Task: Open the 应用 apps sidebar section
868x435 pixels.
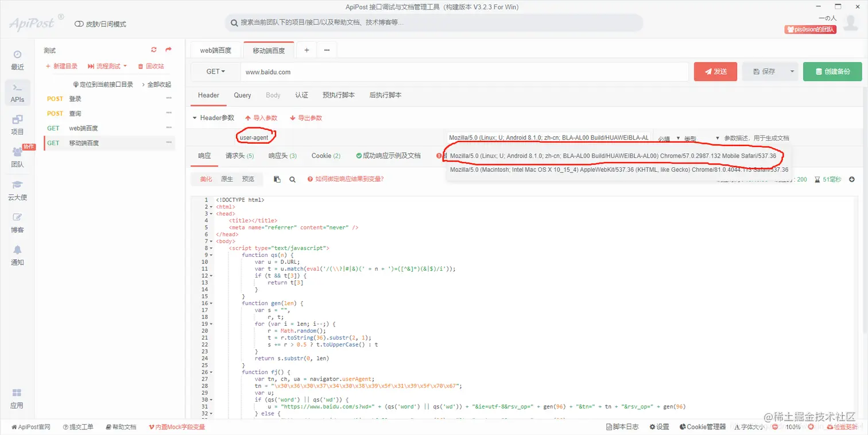Action: coord(17,398)
